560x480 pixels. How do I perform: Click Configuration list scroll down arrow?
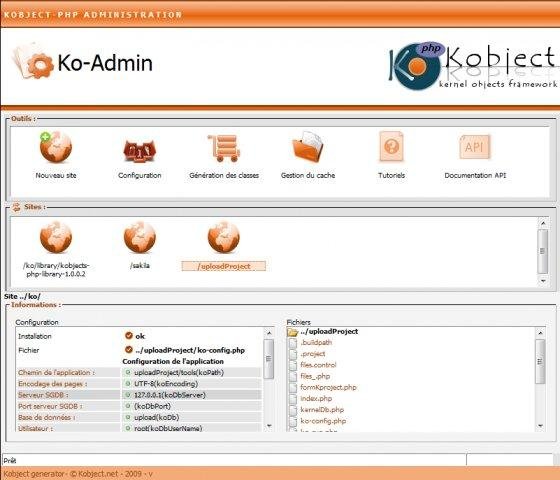pyautogui.click(x=269, y=426)
